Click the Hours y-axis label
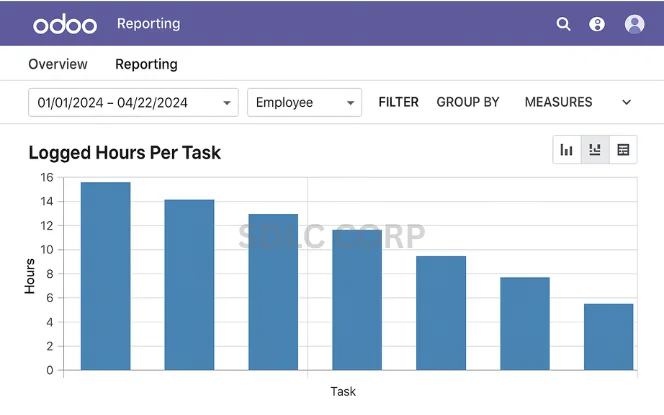The image size is (664, 415). [30, 276]
